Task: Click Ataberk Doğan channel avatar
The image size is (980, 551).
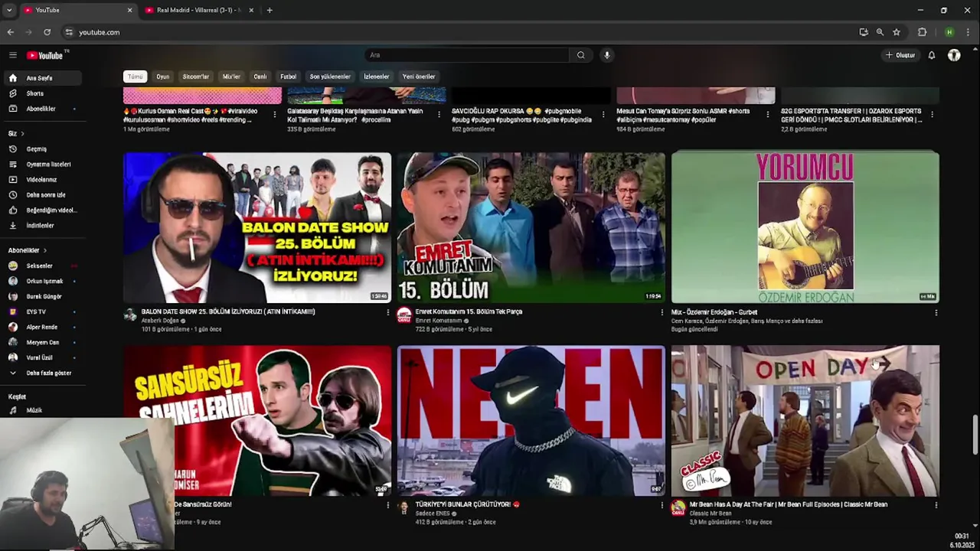Action: click(130, 315)
